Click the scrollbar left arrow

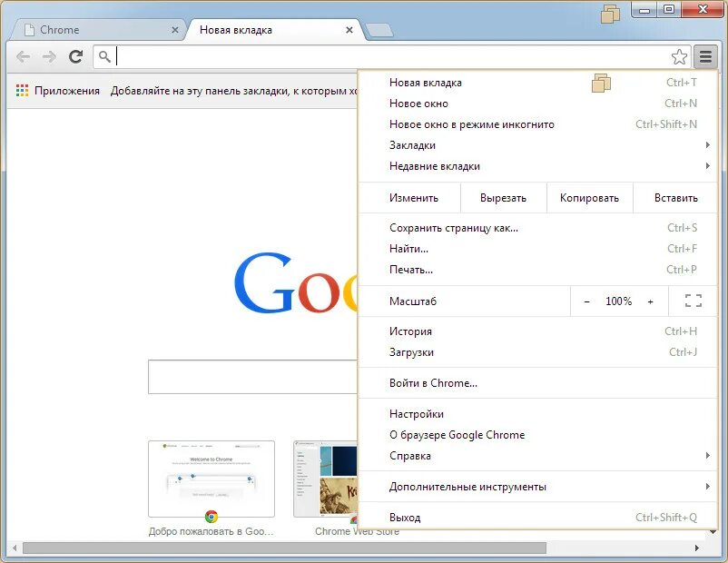coord(15,548)
